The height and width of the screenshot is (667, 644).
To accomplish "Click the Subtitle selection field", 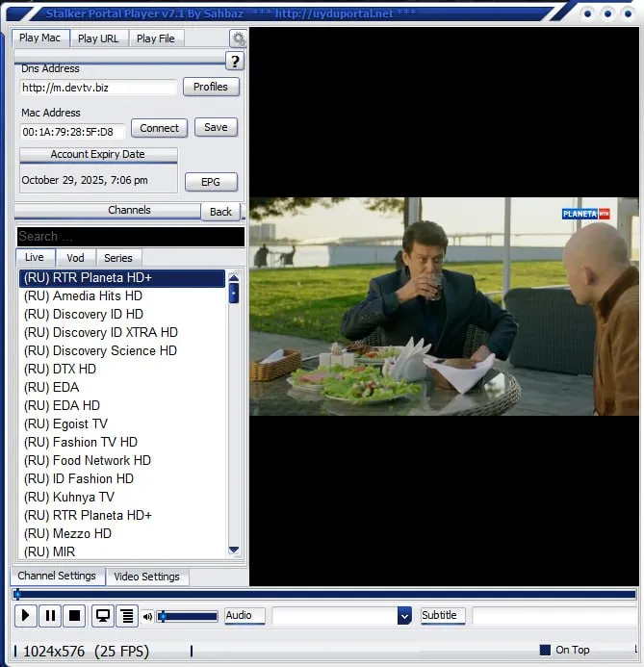I will click(554, 616).
